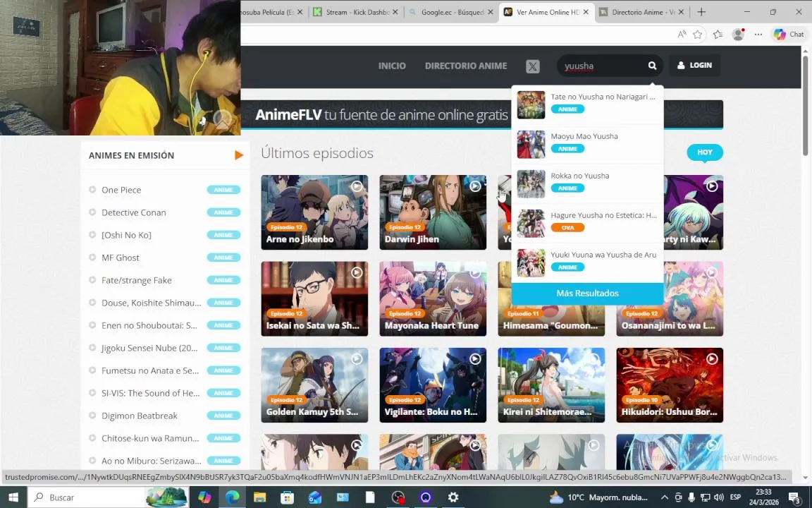Screen dimensions: 812x508
Task: Switch to the Directorio Anime tab
Action: click(641, 12)
